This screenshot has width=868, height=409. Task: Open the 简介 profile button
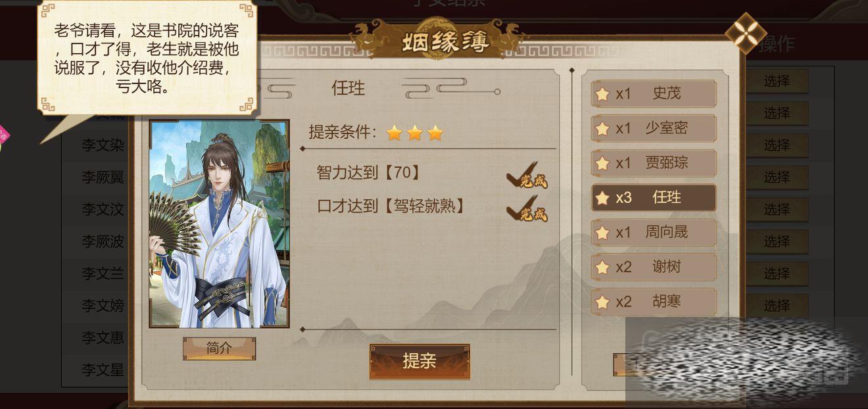(x=219, y=349)
